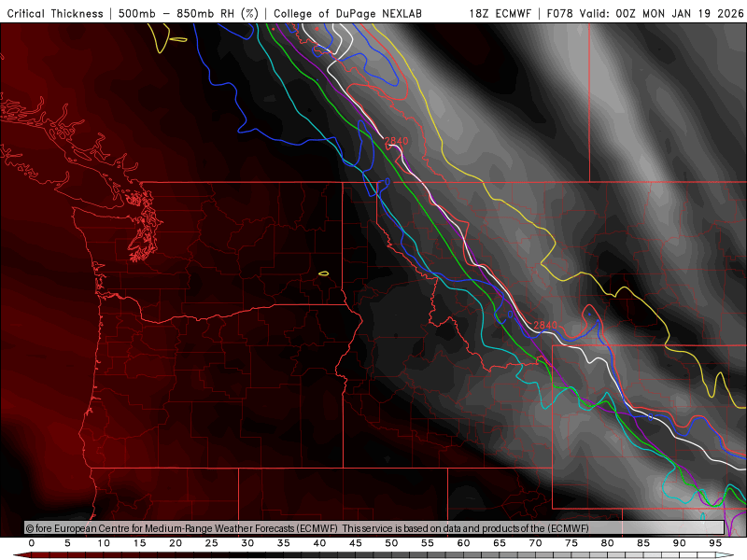
Task: Click the "80" value on the color scale
Action: point(608,543)
